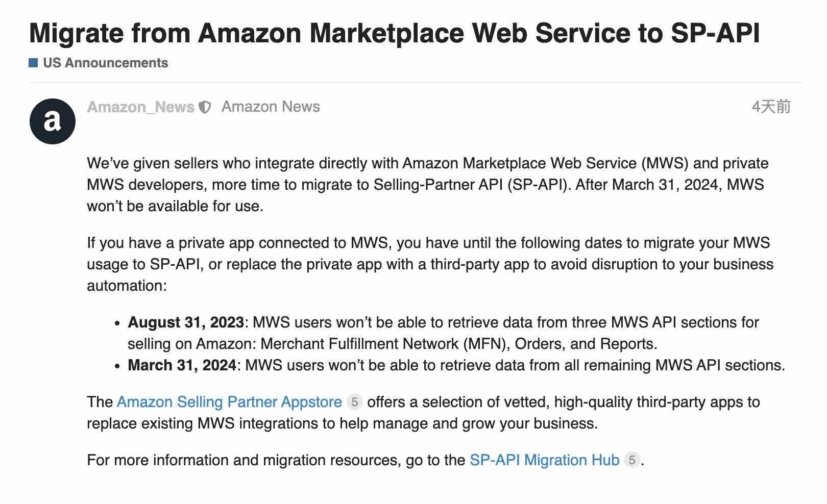Click the Amazon News full name label
This screenshot has width=827, height=504.
[x=271, y=107]
